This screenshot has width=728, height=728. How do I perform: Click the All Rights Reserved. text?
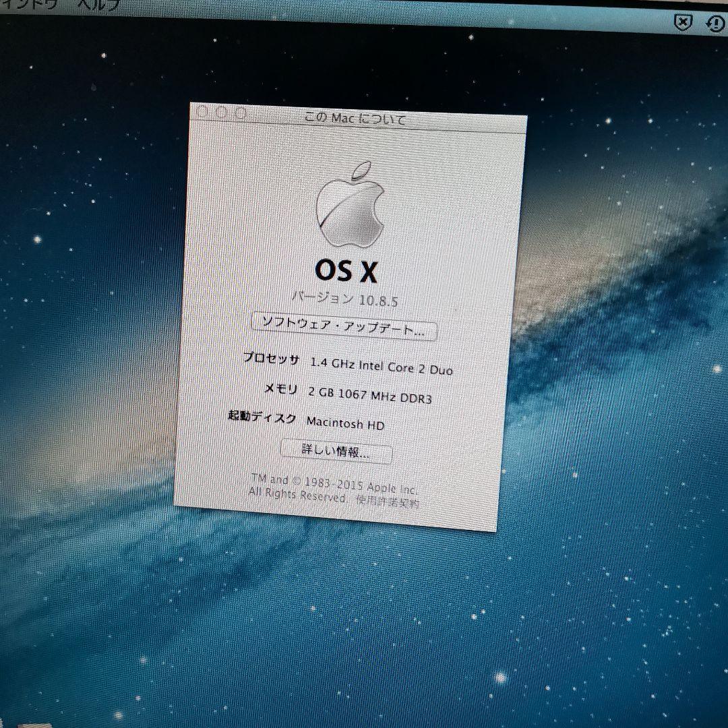point(298,494)
